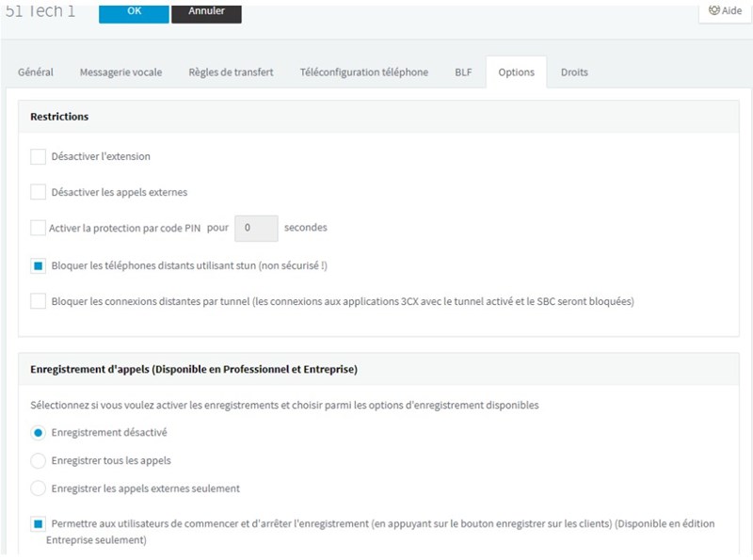The image size is (753, 560).
Task: Open Téléconfiguration téléphone tab
Action: pos(363,72)
